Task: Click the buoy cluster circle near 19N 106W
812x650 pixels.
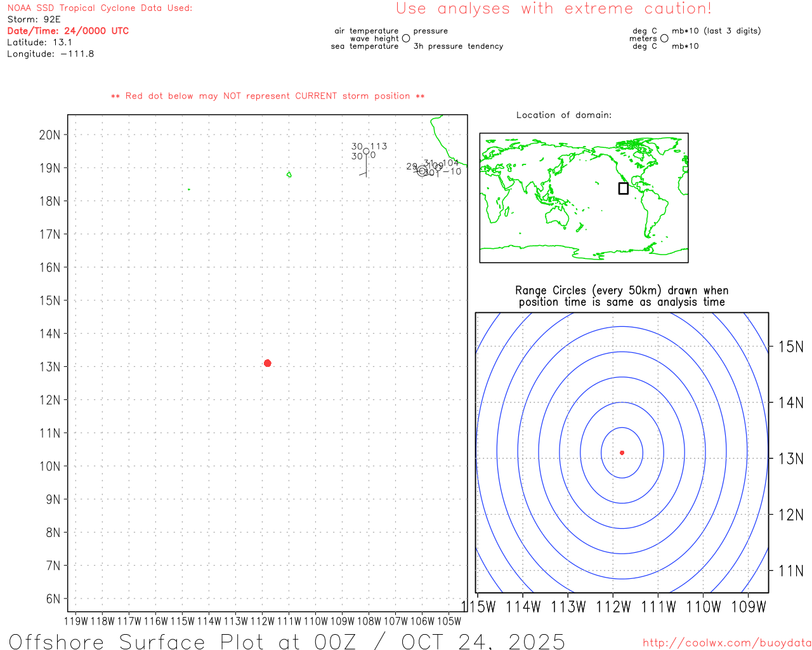Action: [x=422, y=171]
